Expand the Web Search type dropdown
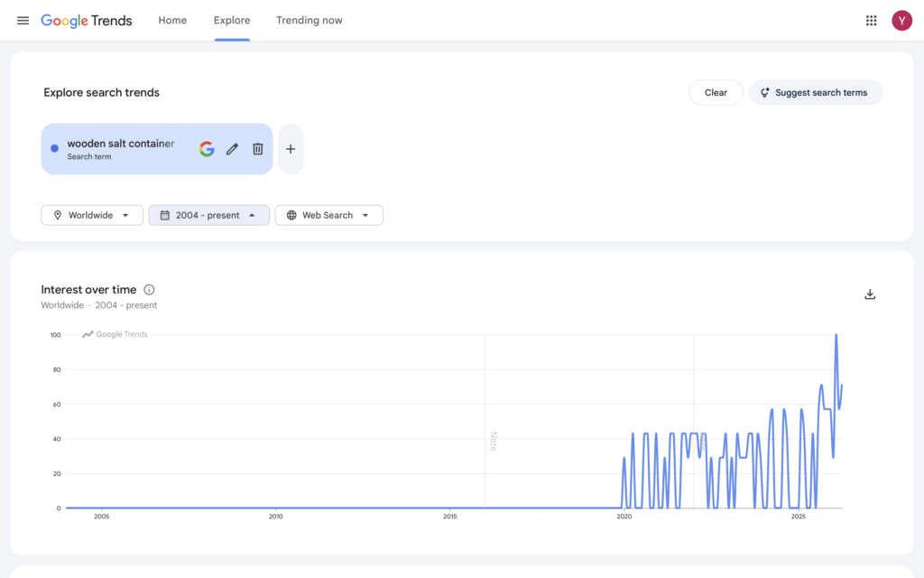924x578 pixels. pyautogui.click(x=328, y=215)
